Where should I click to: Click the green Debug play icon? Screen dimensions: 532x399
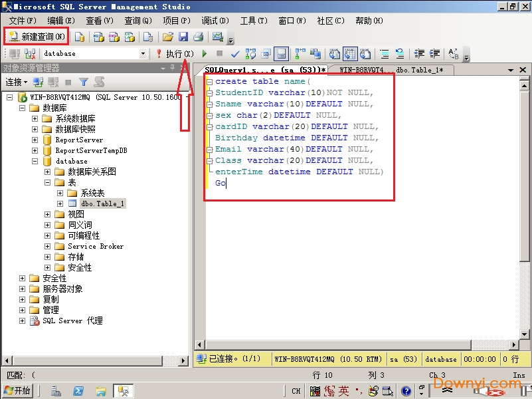[x=205, y=54]
